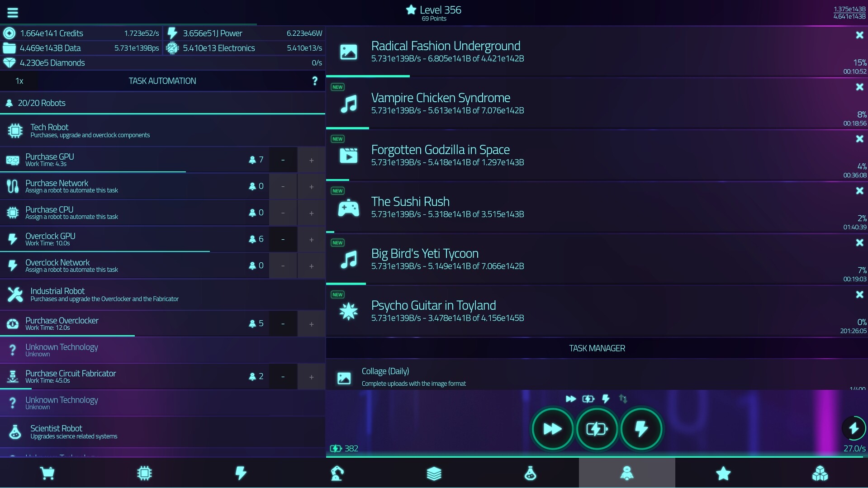Screen dimensions: 868x488
Task: Select the CPU chip icon in bottom navigation
Action: pyautogui.click(x=144, y=473)
